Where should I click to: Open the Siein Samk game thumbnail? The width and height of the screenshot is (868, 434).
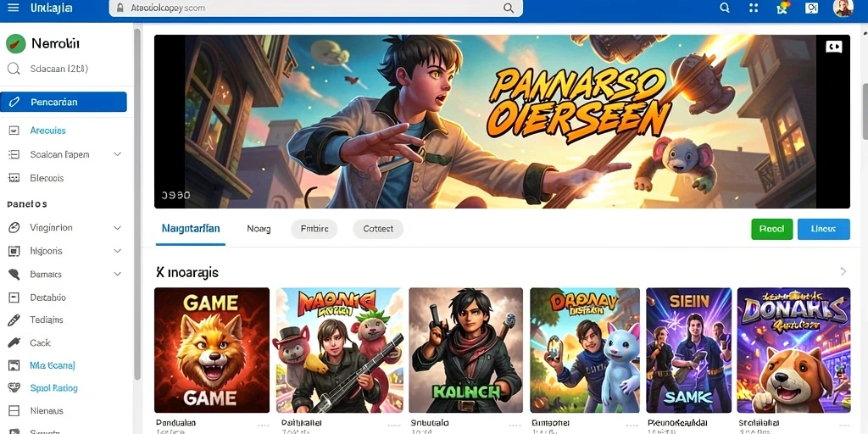coord(688,350)
